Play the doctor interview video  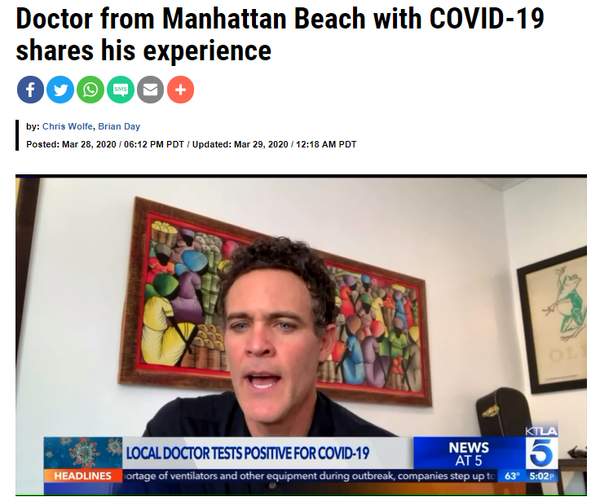point(301,335)
